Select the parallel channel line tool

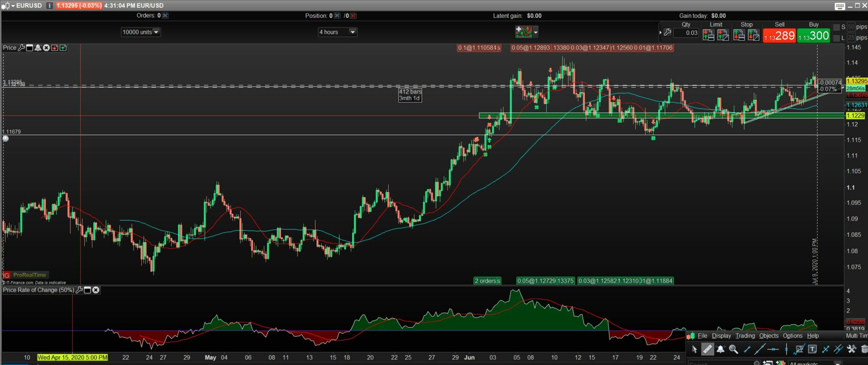(838, 349)
